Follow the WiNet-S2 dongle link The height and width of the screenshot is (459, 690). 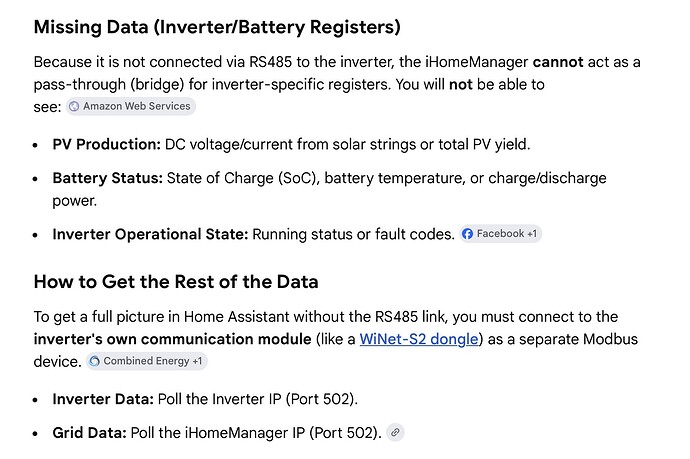[x=418, y=339]
